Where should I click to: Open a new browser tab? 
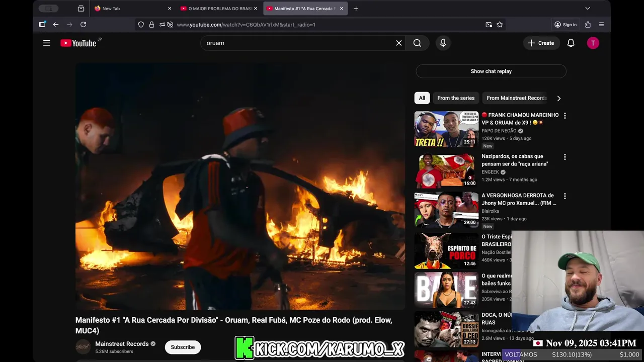click(356, 9)
